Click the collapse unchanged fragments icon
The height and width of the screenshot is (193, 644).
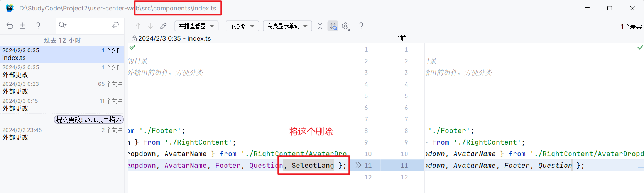[320, 26]
